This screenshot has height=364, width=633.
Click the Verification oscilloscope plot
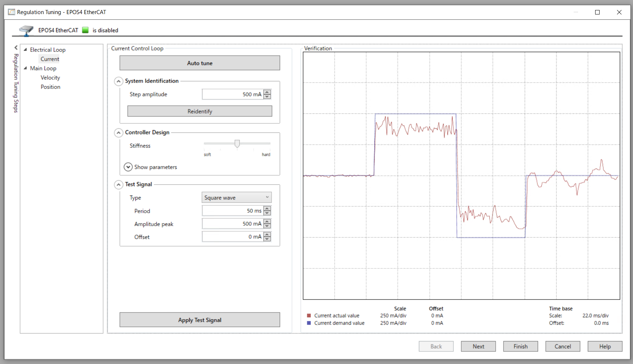461,176
